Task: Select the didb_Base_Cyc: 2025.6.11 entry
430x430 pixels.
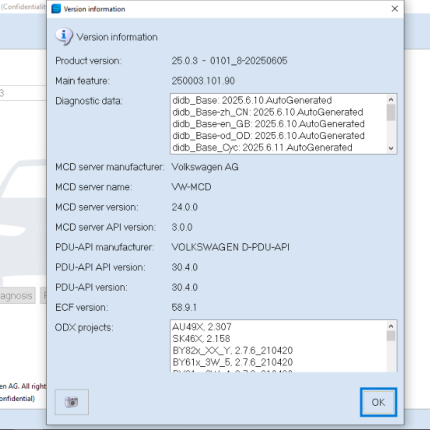Action: [x=262, y=147]
